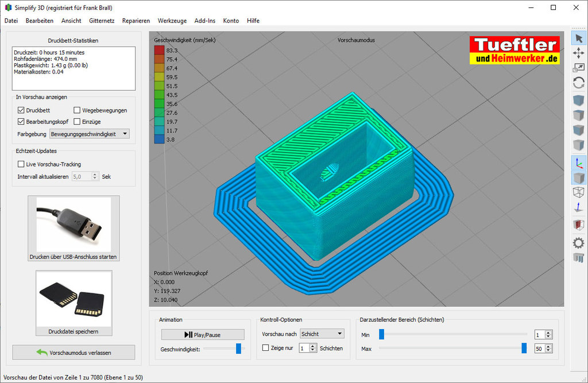The height and width of the screenshot is (383, 588).
Task: Activate the move/translate arrows tool
Action: click(579, 53)
